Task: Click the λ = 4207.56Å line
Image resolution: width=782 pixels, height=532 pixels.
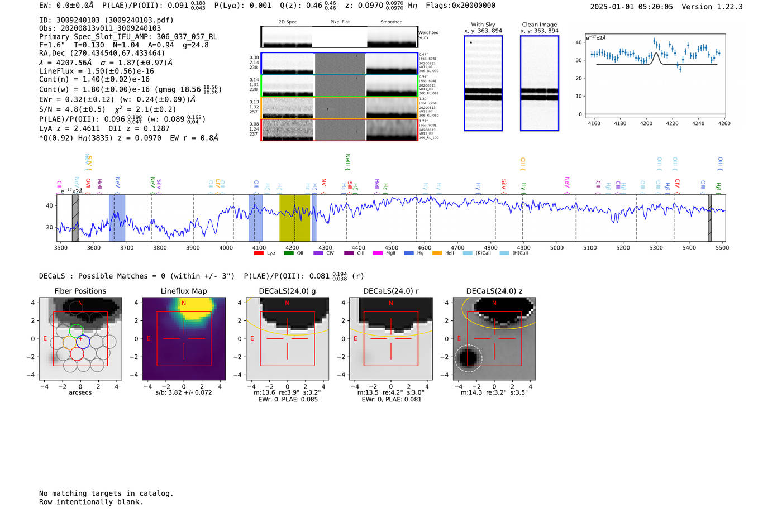Action: [x=106, y=63]
